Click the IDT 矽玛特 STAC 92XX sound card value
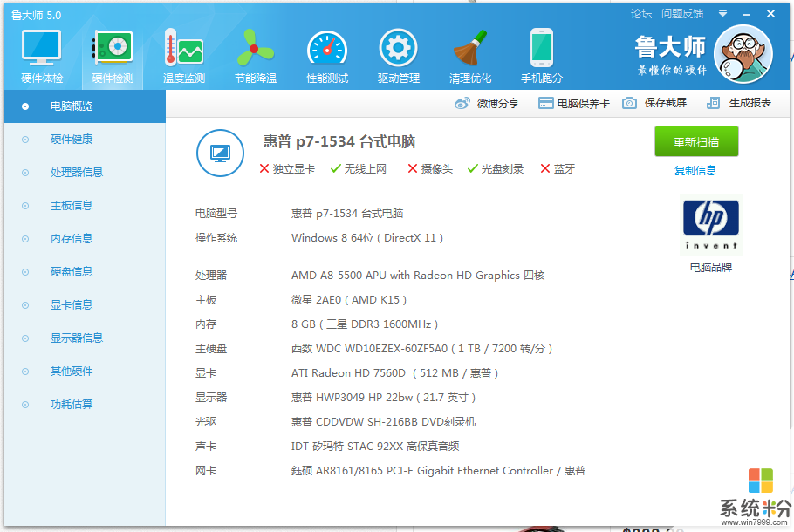The image size is (794, 532). click(x=375, y=446)
